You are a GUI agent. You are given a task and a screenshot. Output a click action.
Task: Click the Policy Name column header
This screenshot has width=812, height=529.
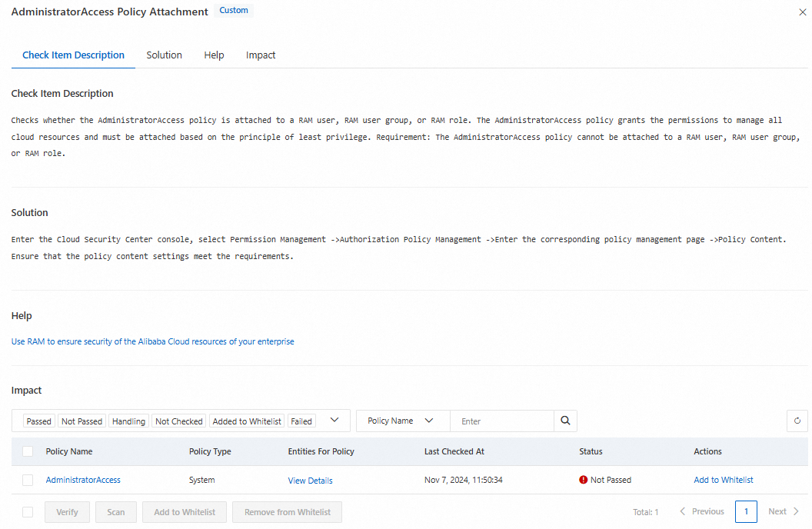pos(69,451)
